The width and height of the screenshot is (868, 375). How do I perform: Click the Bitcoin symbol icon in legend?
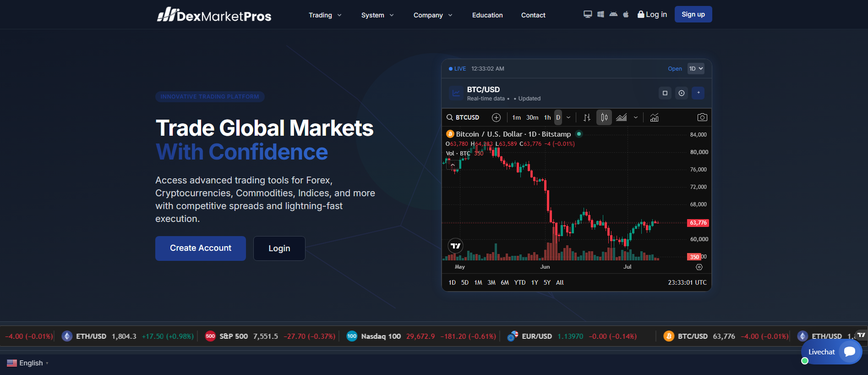coord(450,134)
